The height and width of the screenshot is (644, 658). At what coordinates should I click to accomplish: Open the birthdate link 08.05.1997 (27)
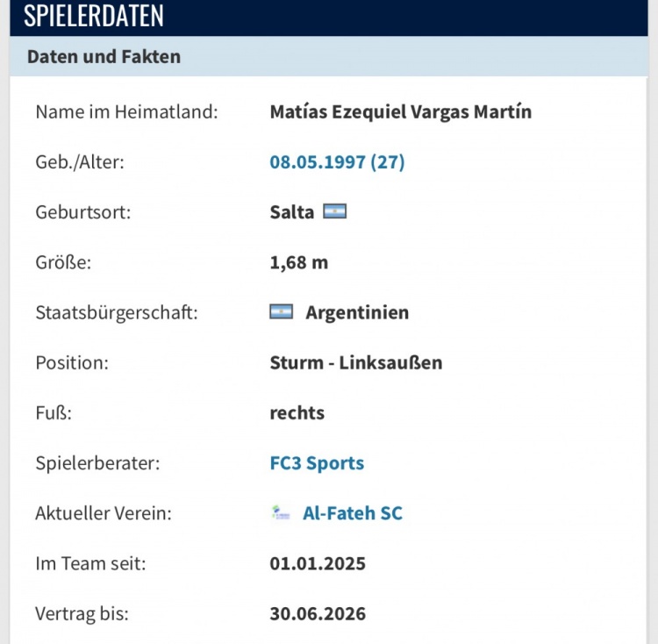(337, 162)
